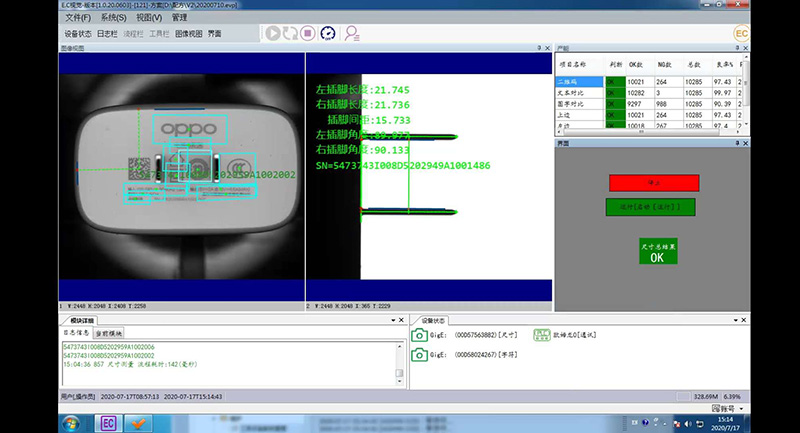The height and width of the screenshot is (433, 800).
Task: Select the 模块详细 panel tab
Action: tap(81, 320)
